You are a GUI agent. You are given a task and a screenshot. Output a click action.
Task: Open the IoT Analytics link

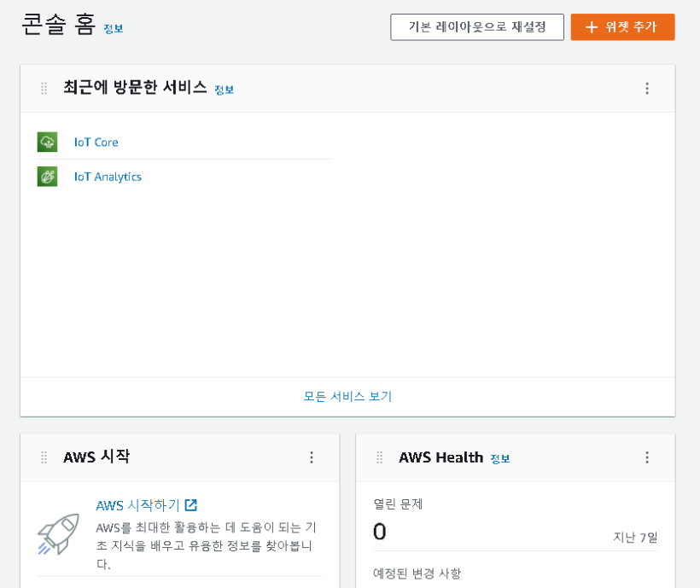pos(108,177)
